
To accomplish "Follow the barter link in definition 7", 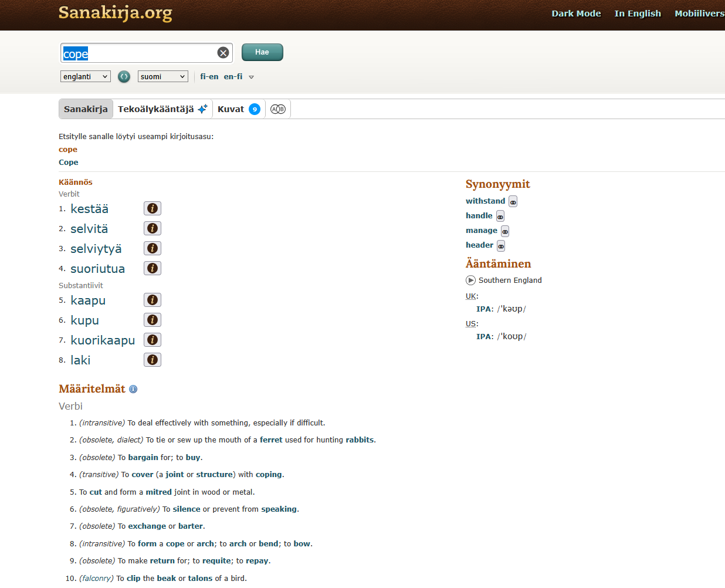I will point(191,526).
